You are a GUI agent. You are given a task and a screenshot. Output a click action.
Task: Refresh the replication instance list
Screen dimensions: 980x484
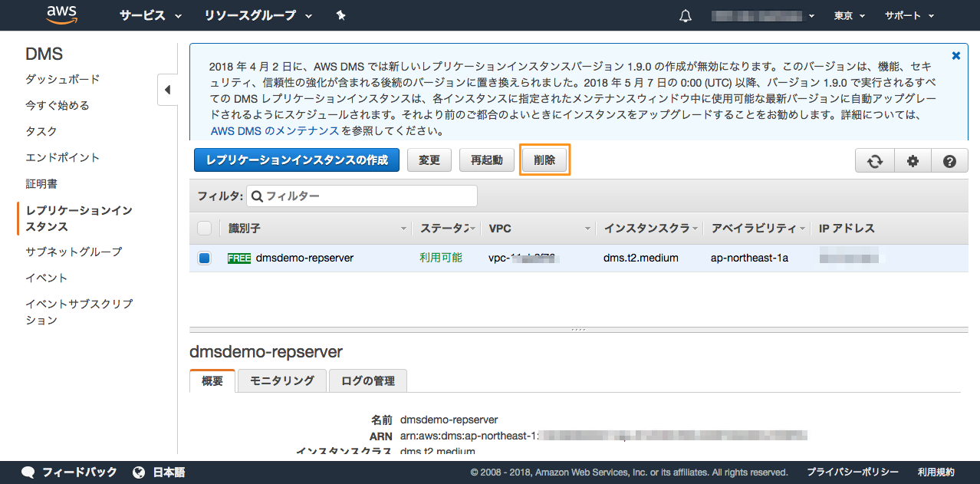point(874,160)
